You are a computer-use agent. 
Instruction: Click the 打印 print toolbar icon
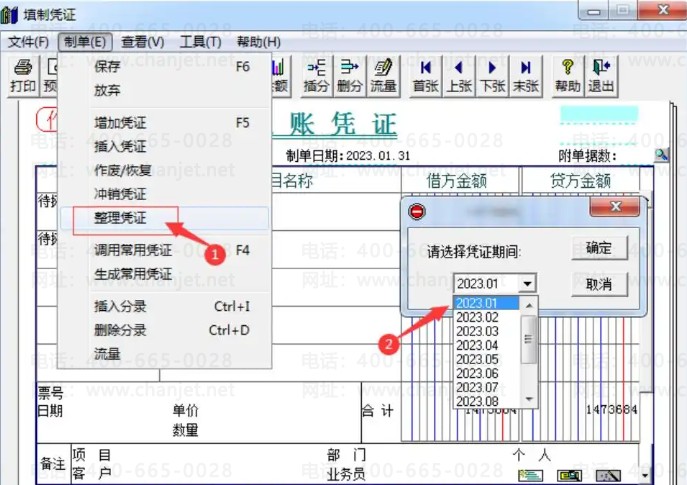click(23, 76)
